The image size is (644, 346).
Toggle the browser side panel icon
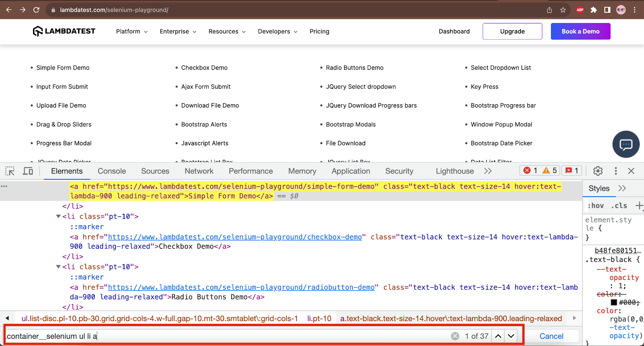607,10
